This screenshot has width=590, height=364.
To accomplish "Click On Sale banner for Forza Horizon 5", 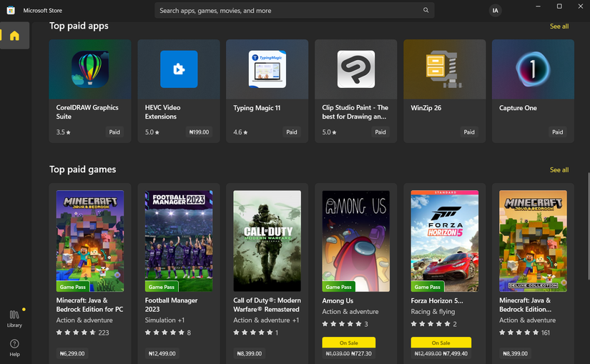I will coord(441,343).
